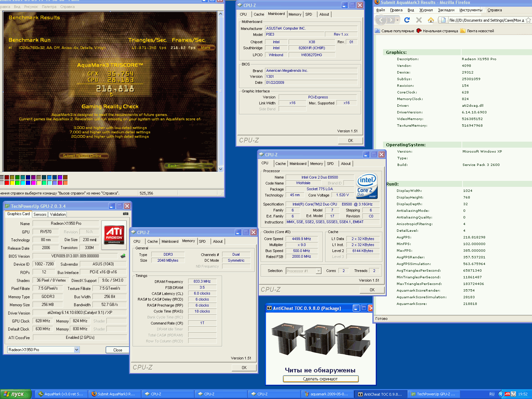This screenshot has height=399, width=532.
Task: Click Firefox address bar URL field
Action: (486, 20)
